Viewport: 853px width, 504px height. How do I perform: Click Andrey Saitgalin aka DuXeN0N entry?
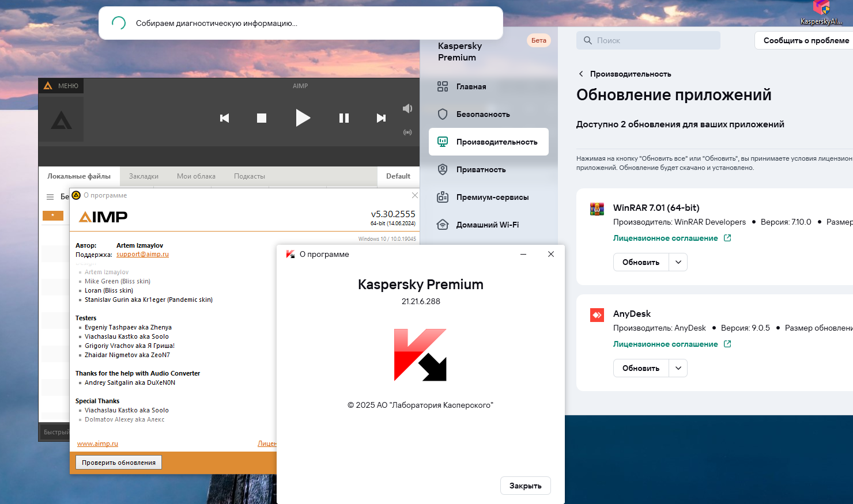(130, 382)
